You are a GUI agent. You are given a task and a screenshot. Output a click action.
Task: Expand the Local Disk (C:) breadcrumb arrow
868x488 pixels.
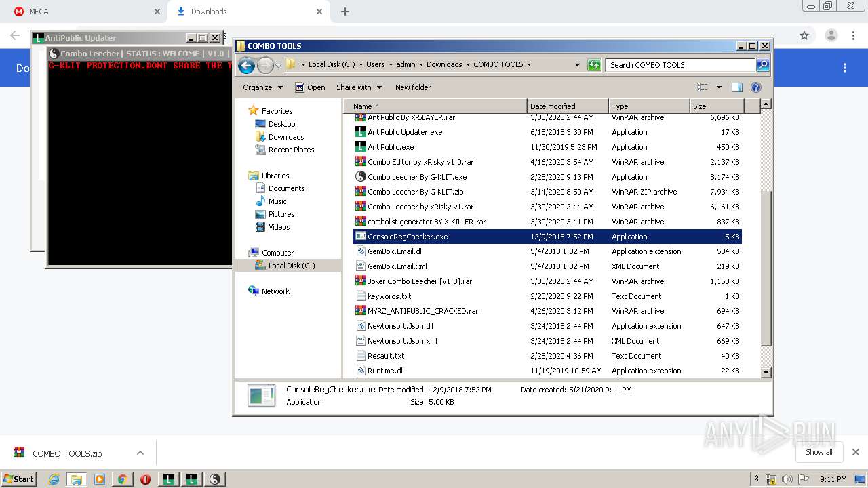tap(361, 65)
